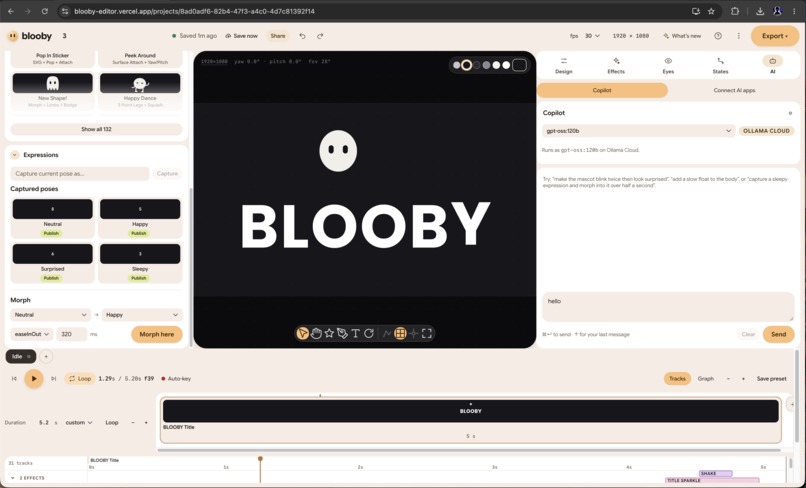Open the Effects tab
Viewport: 806px width, 488px height.
616,65
